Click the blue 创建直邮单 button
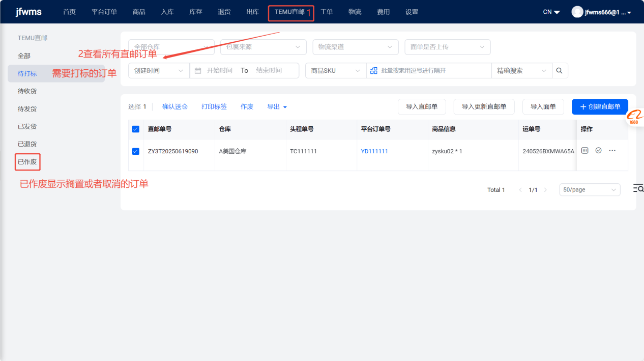This screenshot has height=361, width=644. pos(600,107)
